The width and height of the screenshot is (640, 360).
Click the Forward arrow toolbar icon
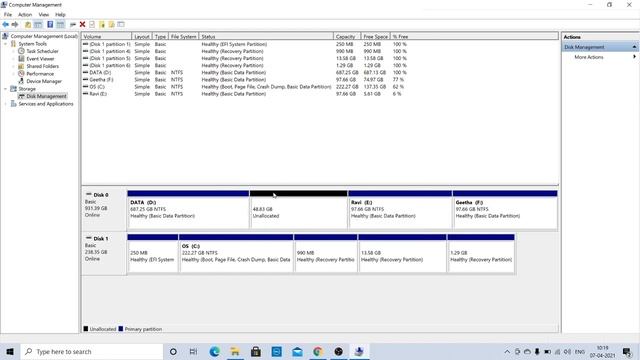point(15,24)
